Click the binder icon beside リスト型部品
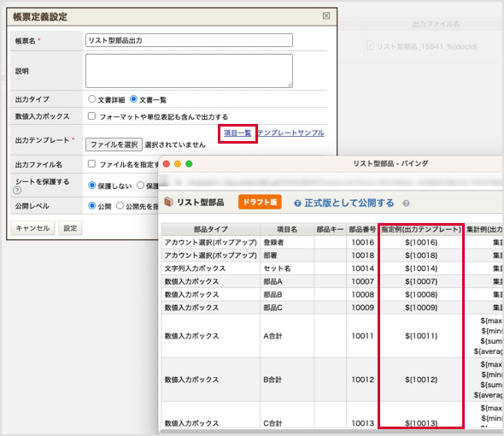This screenshot has height=436, width=504. pos(169,202)
